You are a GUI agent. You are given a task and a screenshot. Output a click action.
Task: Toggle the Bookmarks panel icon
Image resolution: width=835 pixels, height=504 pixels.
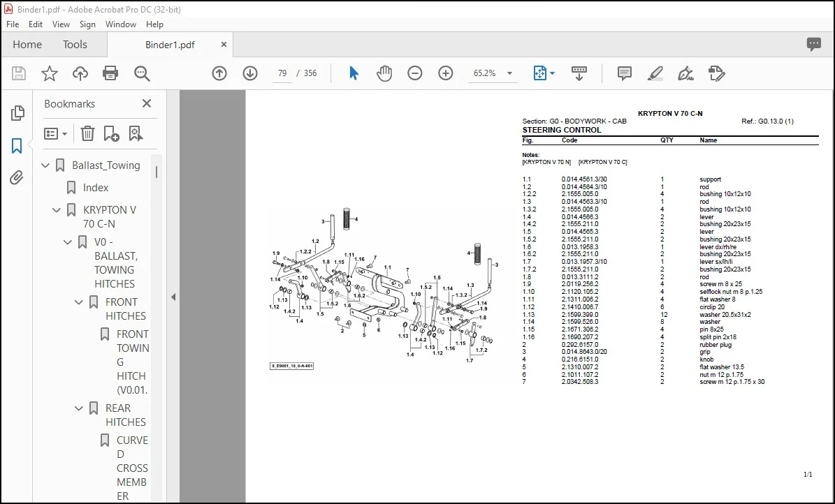click(17, 146)
